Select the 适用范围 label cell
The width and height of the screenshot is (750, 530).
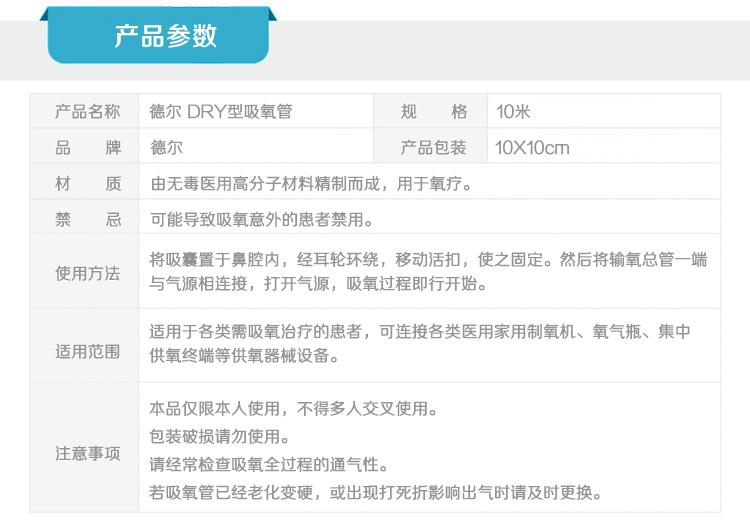click(87, 351)
